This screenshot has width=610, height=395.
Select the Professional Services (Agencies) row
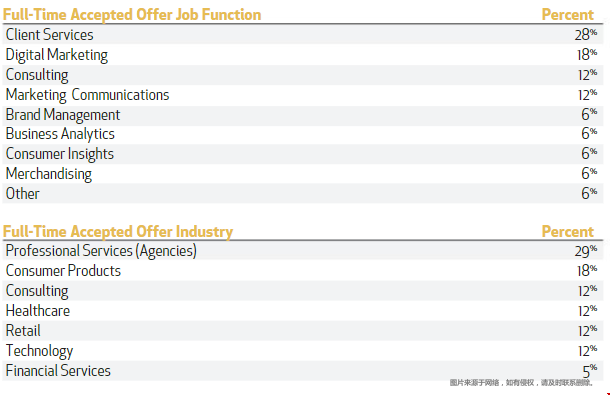303,251
